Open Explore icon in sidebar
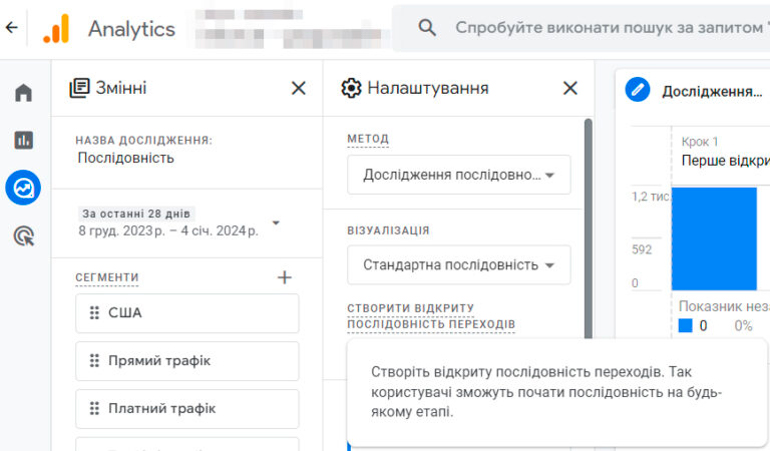The height and width of the screenshot is (451, 770). (23, 188)
